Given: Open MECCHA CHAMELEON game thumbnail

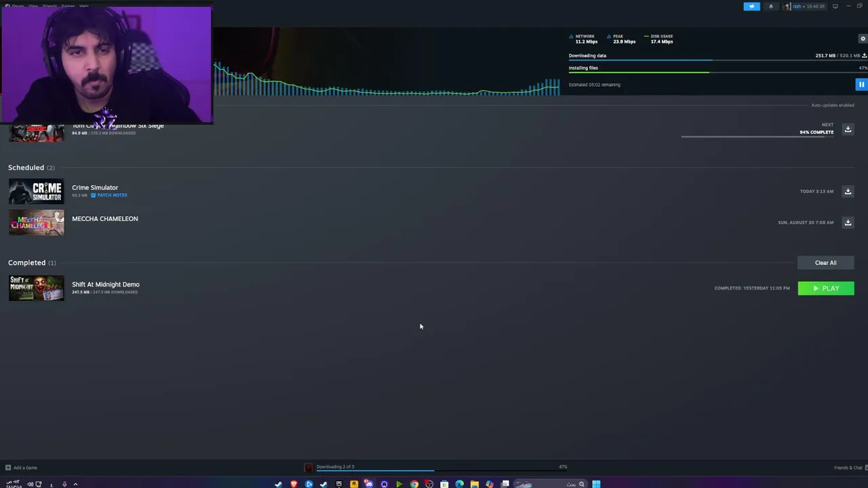Looking at the screenshot, I should [x=37, y=223].
